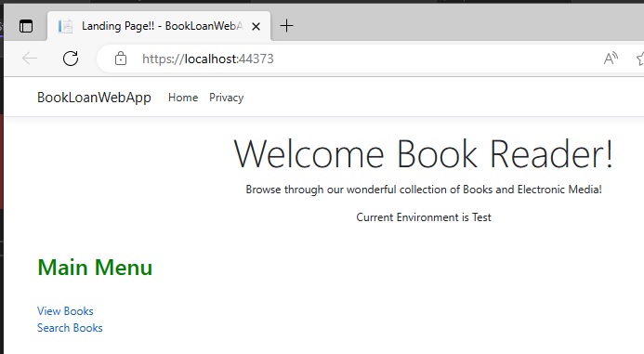View site information lock icon

coord(121,59)
